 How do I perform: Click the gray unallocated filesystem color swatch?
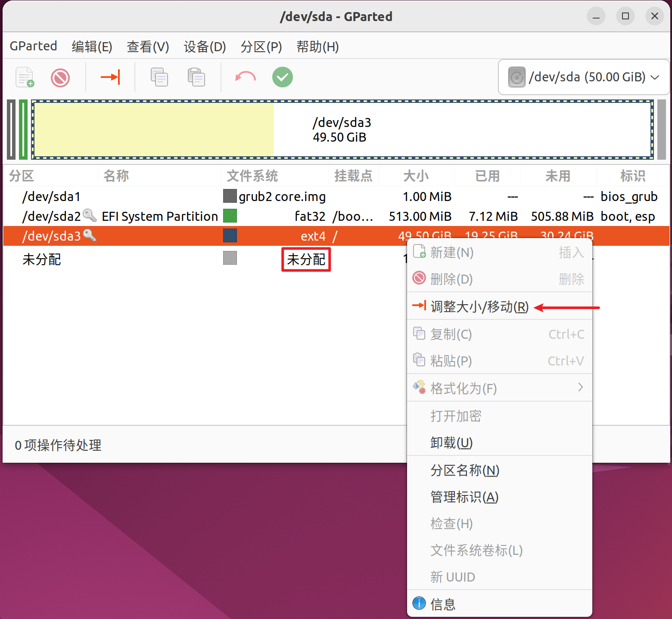coord(230,258)
